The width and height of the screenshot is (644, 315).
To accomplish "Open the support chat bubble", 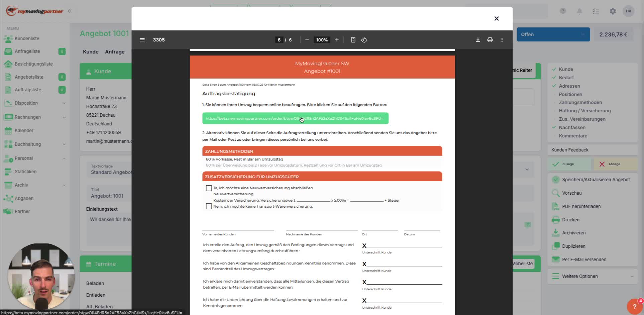I will [634, 306].
